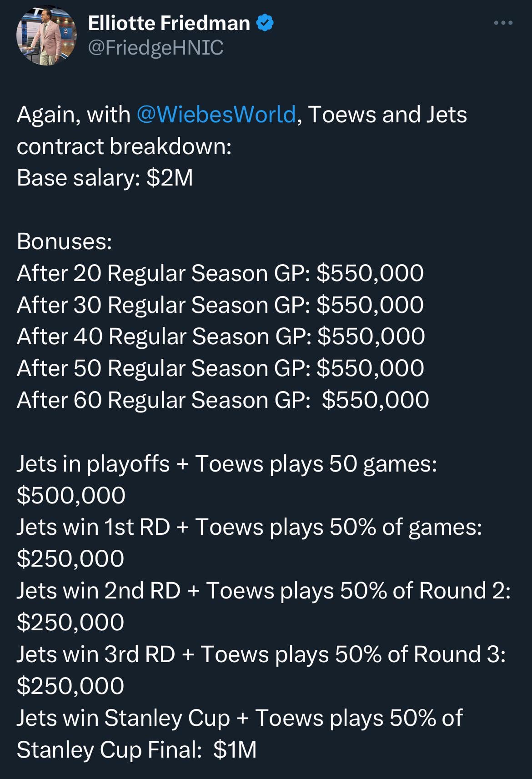Click the "Jets win 2nd RD" line
Screen dimensions: 532x779
(263, 591)
